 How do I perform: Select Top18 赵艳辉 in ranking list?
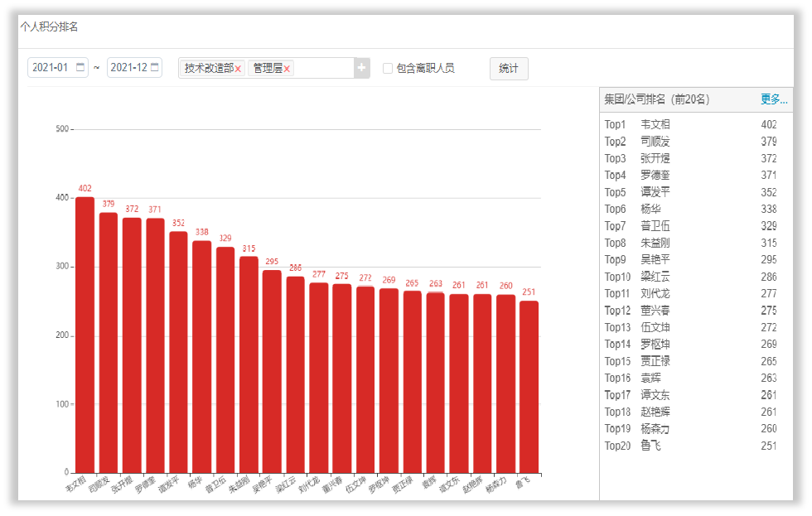(691, 412)
